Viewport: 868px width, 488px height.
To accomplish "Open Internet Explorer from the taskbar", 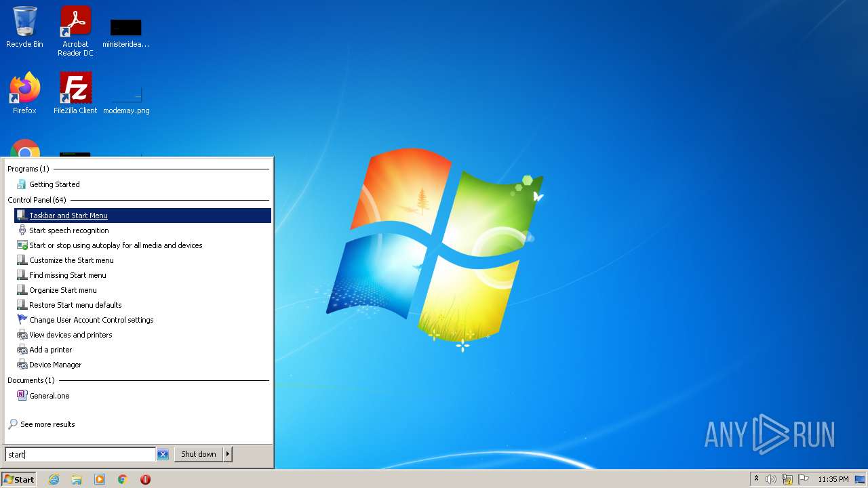I will 54,479.
